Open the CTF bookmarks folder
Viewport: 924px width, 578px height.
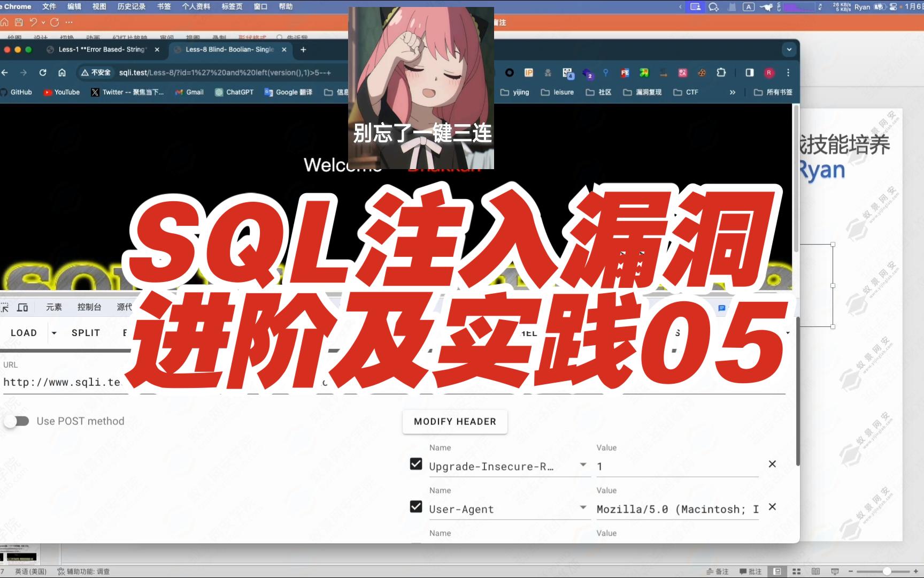tap(686, 93)
